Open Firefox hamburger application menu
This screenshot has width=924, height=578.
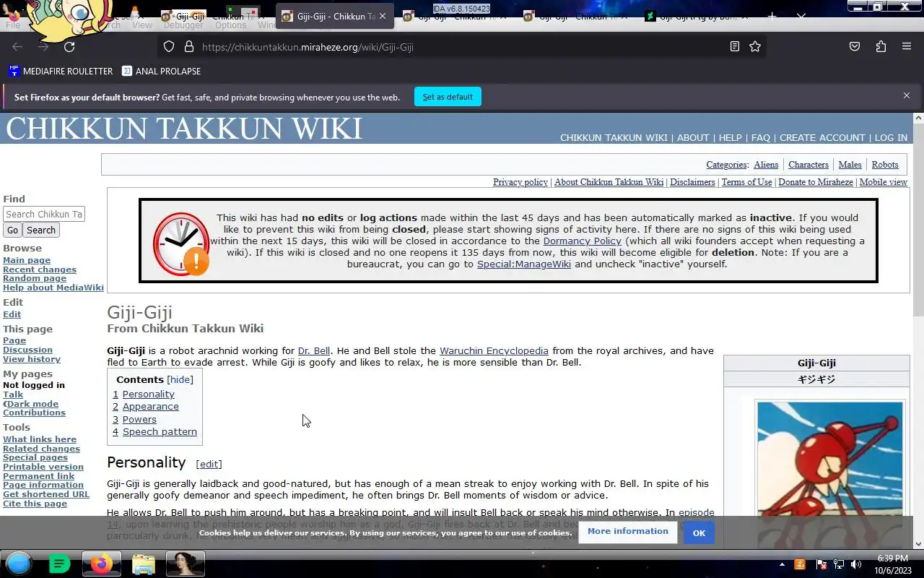click(907, 47)
